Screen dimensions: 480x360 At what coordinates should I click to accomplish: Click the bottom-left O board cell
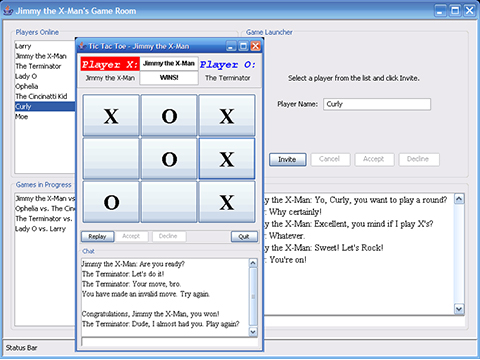tap(111, 202)
